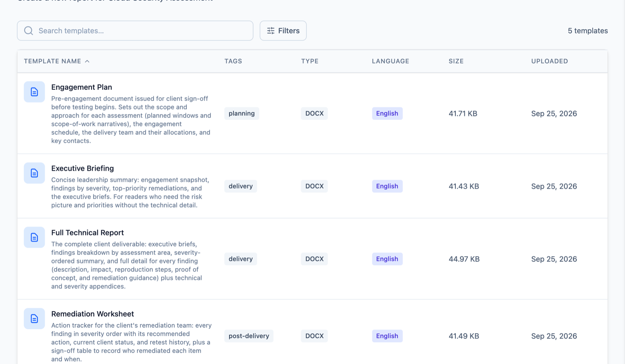Viewport: 625px width, 364px height.
Task: Click Sep 25, 2026 in Full Technical Report row
Action: click(554, 259)
